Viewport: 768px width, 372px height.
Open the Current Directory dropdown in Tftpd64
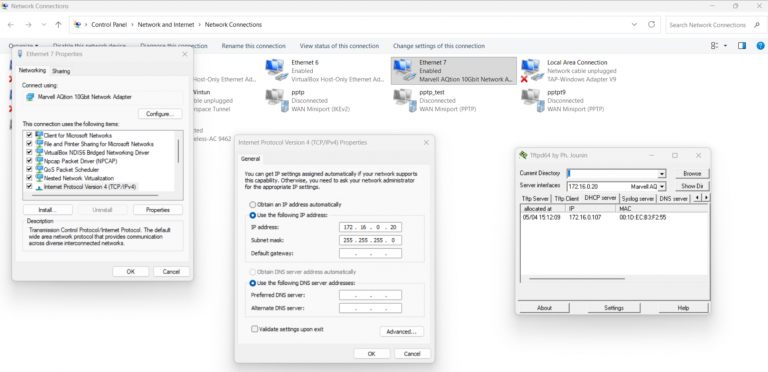pyautogui.click(x=662, y=174)
